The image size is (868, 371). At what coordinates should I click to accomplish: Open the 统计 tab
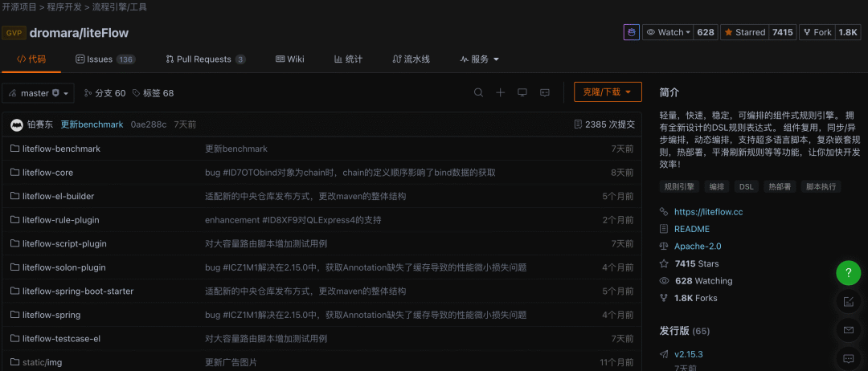pos(348,59)
